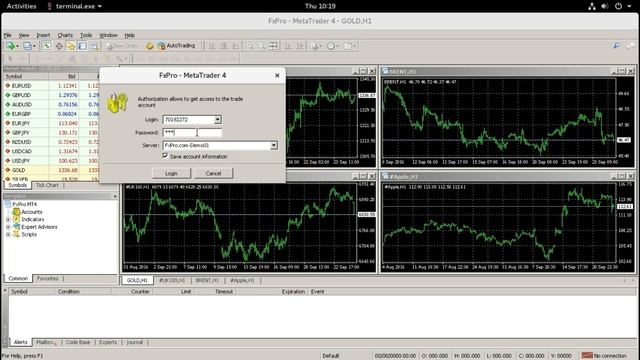Switch to #Apple,H1 chart tab

pyautogui.click(x=242, y=280)
